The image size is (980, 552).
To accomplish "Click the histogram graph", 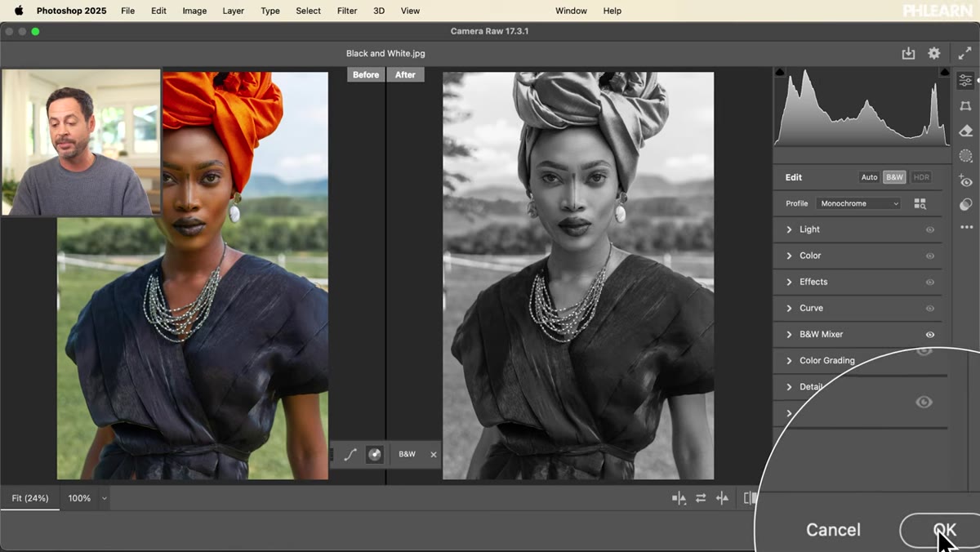I will 862,107.
